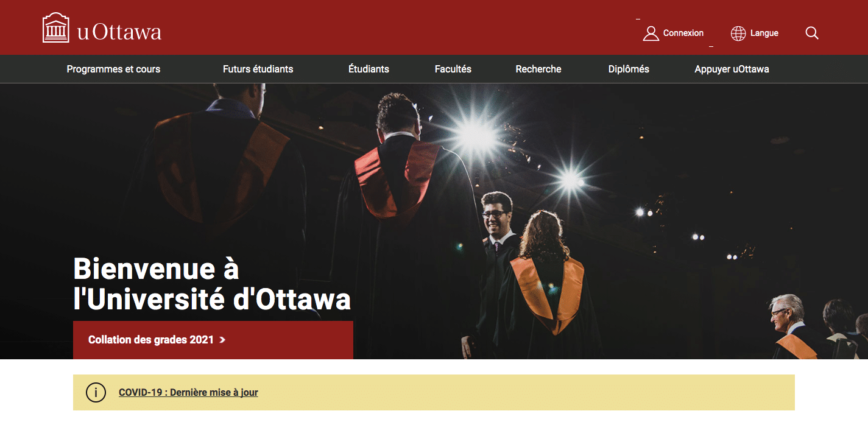Open the search magnifier icon
The width and height of the screenshot is (868, 422).
click(x=812, y=33)
